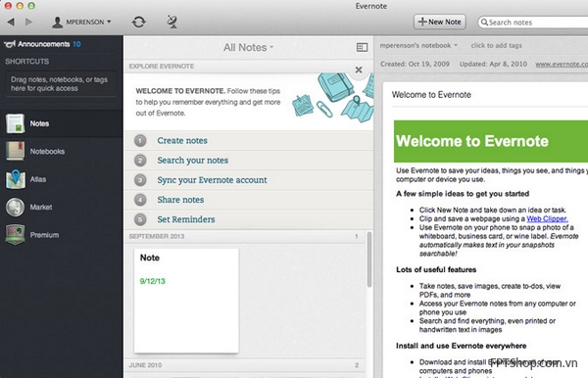Select Notes in the sidebar
588x378 pixels.
pos(61,123)
